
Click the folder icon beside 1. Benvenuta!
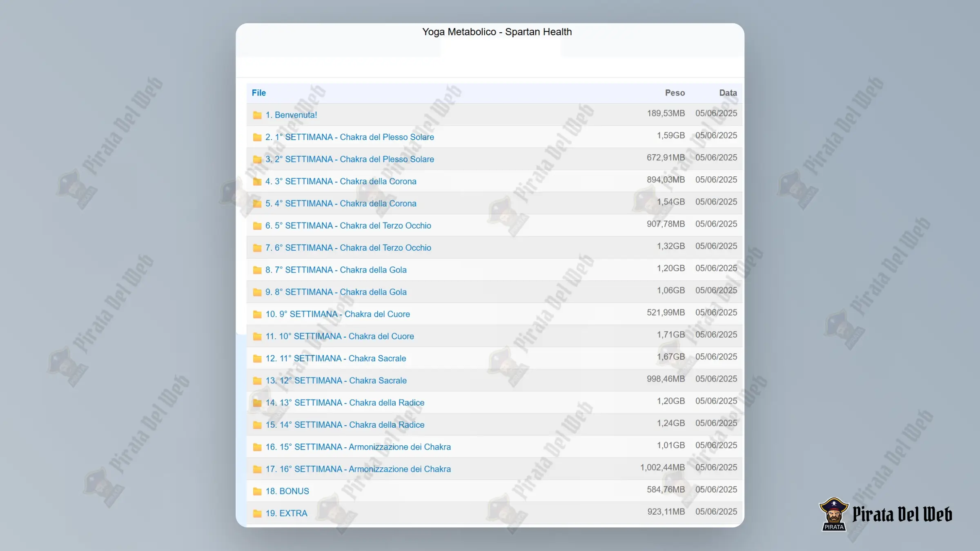point(257,115)
